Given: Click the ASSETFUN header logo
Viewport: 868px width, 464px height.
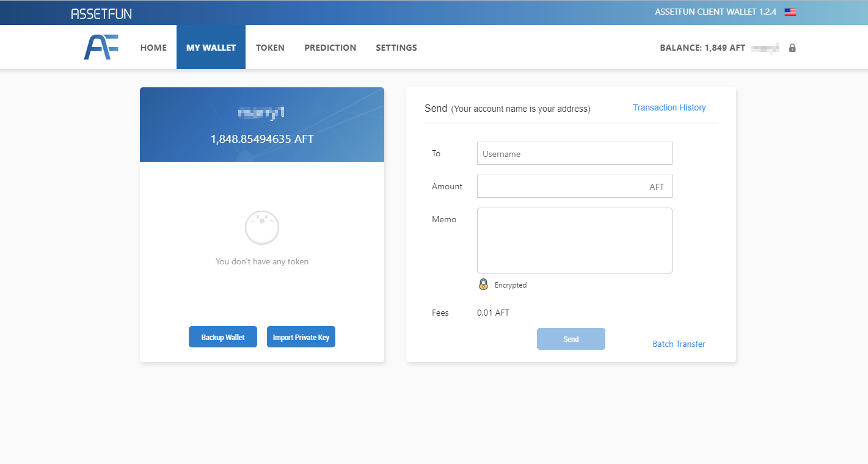Looking at the screenshot, I should [x=101, y=13].
